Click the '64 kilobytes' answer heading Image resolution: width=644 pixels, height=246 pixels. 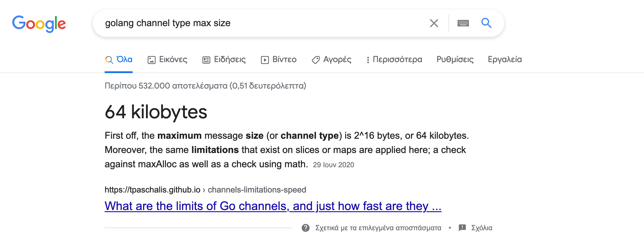pyautogui.click(x=156, y=112)
